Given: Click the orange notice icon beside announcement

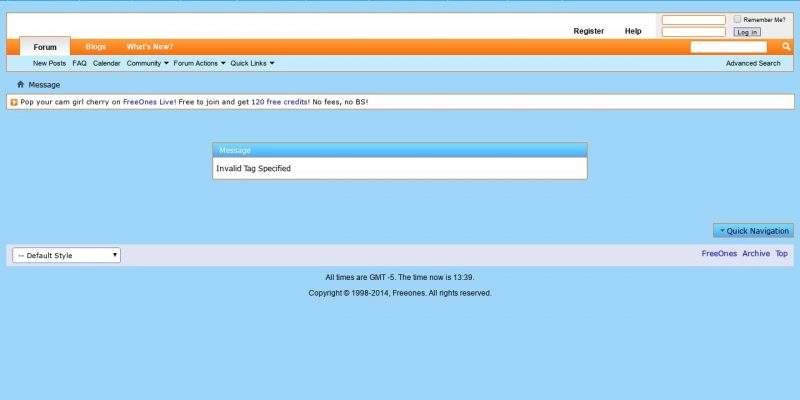Looking at the screenshot, I should 14,102.
